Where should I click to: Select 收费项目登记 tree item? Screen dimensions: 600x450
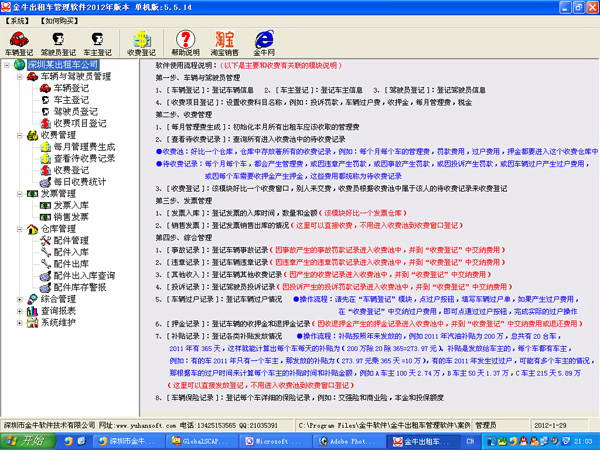pos(80,123)
